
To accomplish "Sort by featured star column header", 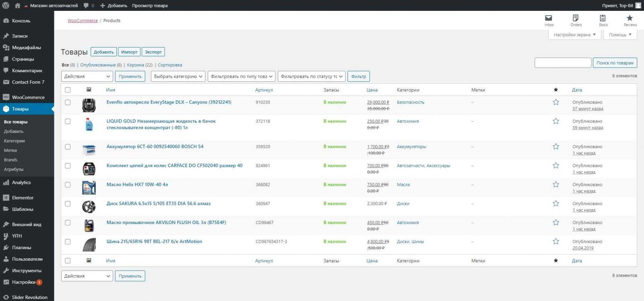I will coord(556,90).
